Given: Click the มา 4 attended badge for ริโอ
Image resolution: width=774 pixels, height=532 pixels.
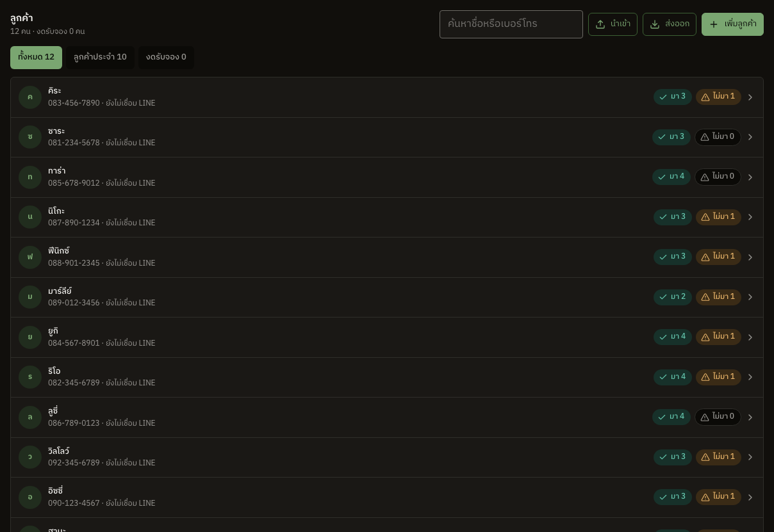Looking at the screenshot, I should pyautogui.click(x=673, y=377).
